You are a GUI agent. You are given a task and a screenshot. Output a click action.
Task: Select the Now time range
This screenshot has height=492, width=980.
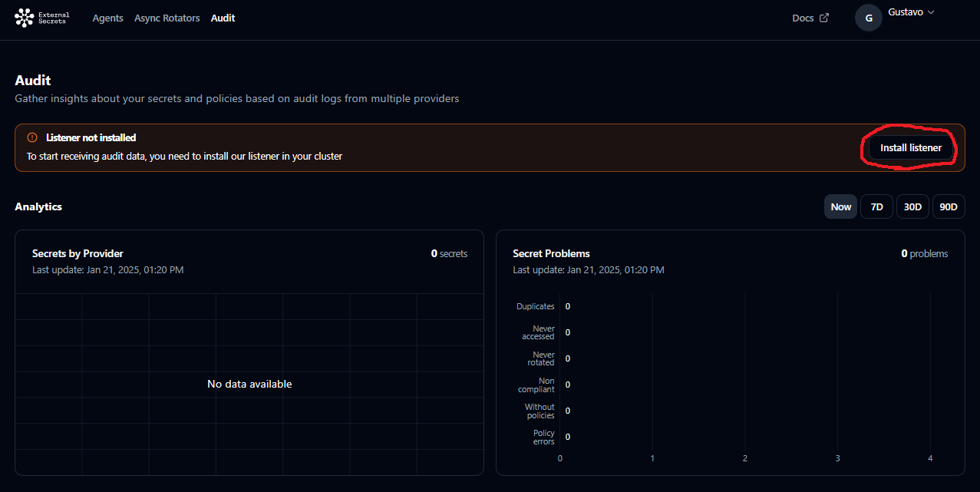pyautogui.click(x=840, y=206)
